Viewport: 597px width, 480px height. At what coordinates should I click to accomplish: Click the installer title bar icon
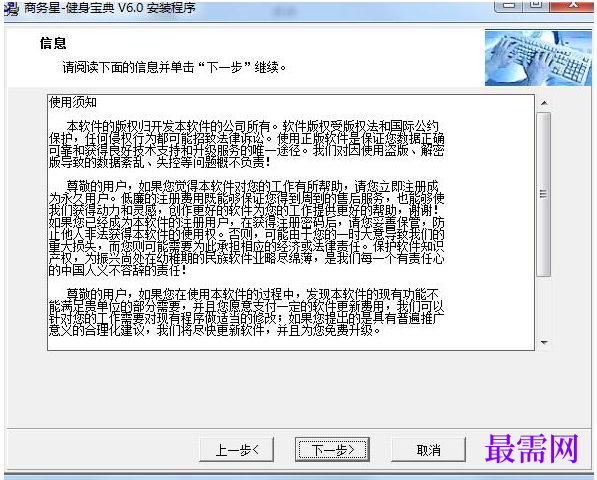pos(11,9)
